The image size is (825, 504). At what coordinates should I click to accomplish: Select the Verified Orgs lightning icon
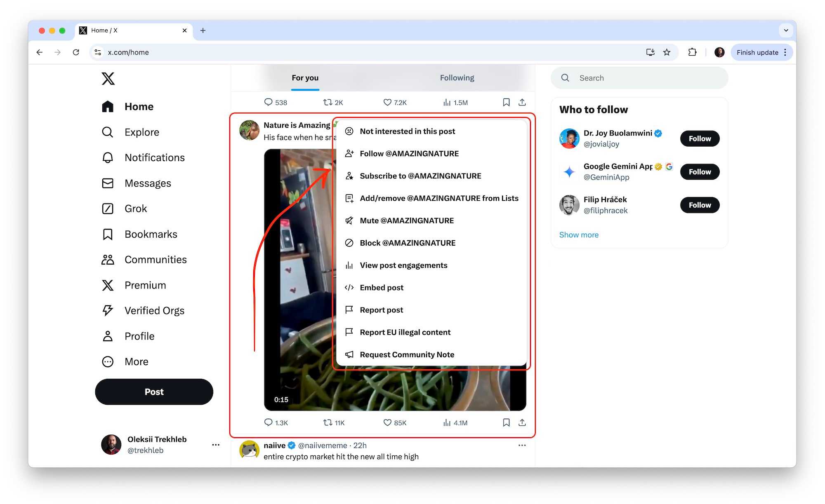tap(108, 310)
